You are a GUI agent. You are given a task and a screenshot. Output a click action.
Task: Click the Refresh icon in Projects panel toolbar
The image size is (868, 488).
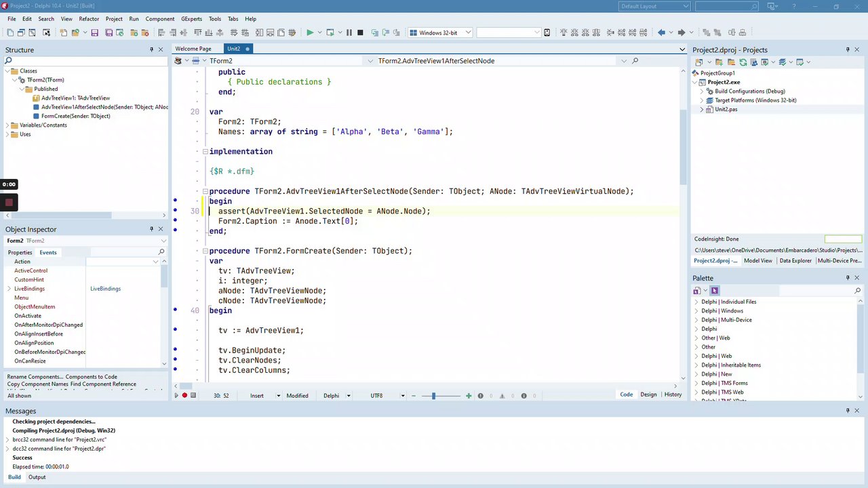[743, 62]
